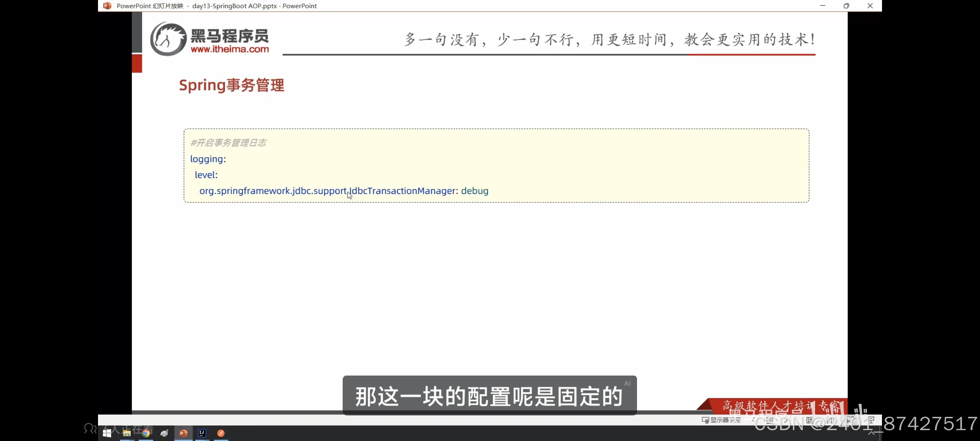Image resolution: width=980 pixels, height=441 pixels.
Task: Restore down the PowerPoint window
Action: pos(846,6)
